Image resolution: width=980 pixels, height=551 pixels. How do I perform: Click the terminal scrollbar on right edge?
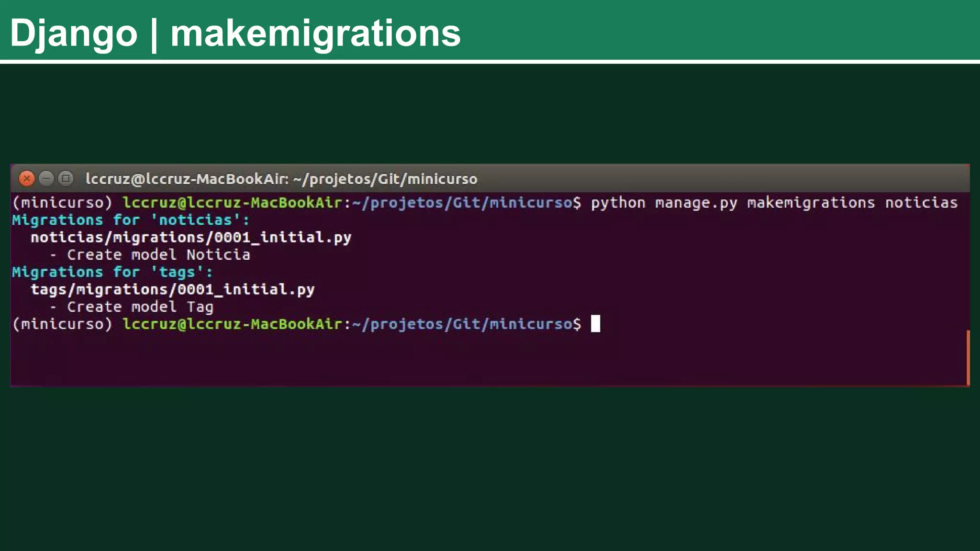(968, 358)
